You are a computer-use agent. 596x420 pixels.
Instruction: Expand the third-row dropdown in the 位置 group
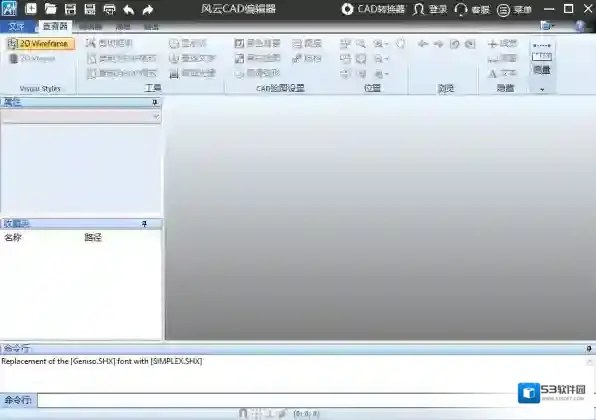[380, 73]
